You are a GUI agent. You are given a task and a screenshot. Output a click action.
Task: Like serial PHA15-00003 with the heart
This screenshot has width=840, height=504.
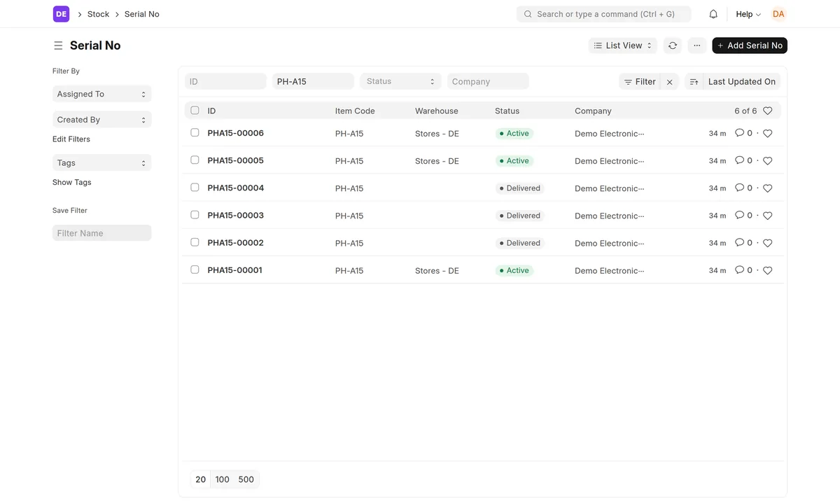[x=767, y=216]
